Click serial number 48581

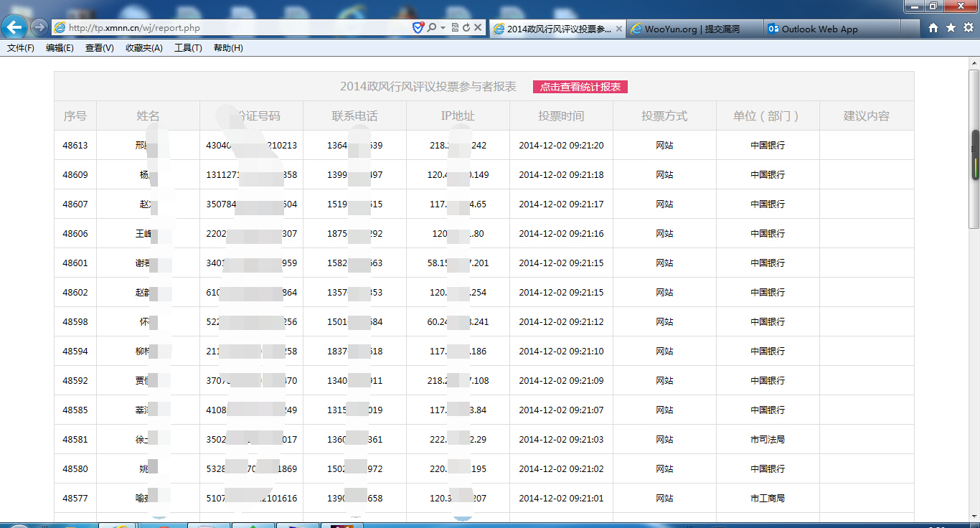[x=75, y=439]
